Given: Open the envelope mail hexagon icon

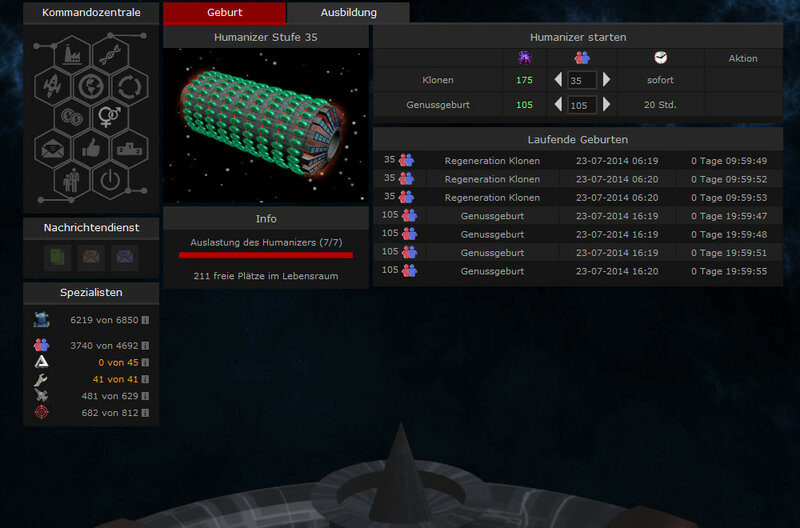Looking at the screenshot, I should point(53,149).
